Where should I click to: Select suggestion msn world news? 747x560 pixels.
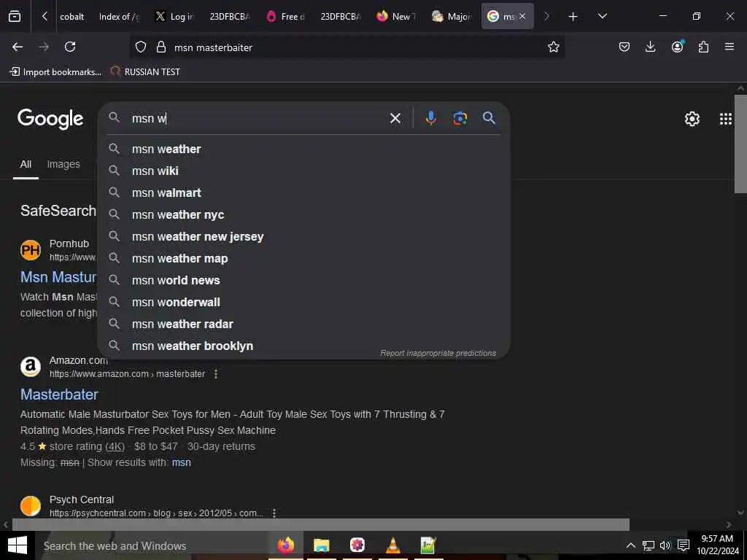click(303, 281)
